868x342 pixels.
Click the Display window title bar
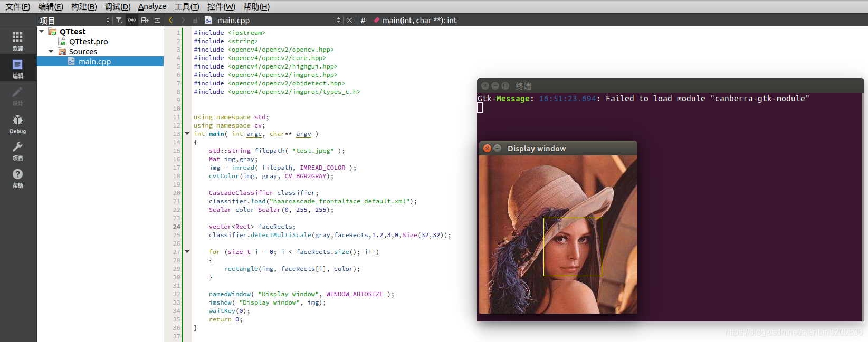pyautogui.click(x=558, y=148)
